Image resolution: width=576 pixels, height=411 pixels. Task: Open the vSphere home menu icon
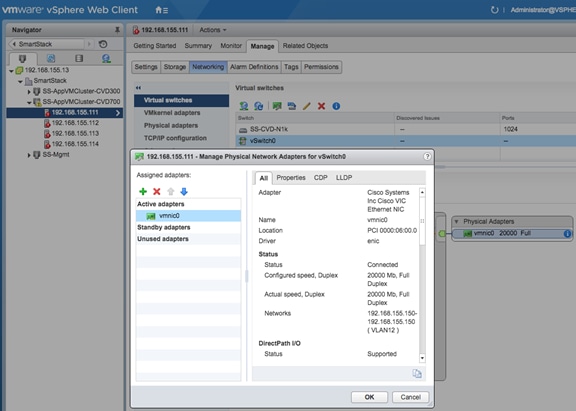point(161,10)
